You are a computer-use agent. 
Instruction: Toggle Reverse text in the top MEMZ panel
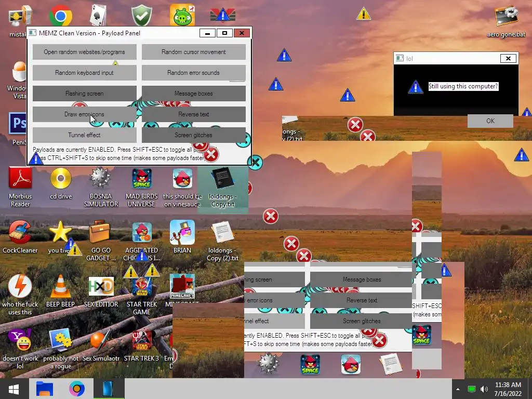pyautogui.click(x=193, y=114)
